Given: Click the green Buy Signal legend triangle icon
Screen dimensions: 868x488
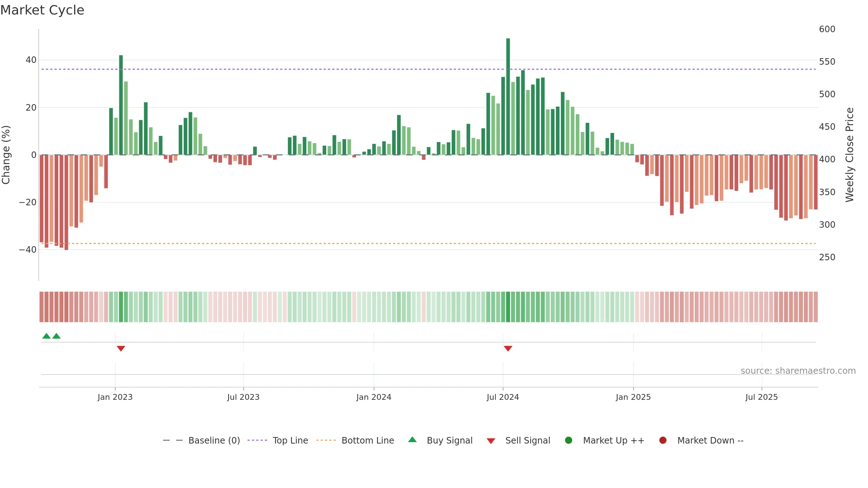Looking at the screenshot, I should [x=412, y=440].
